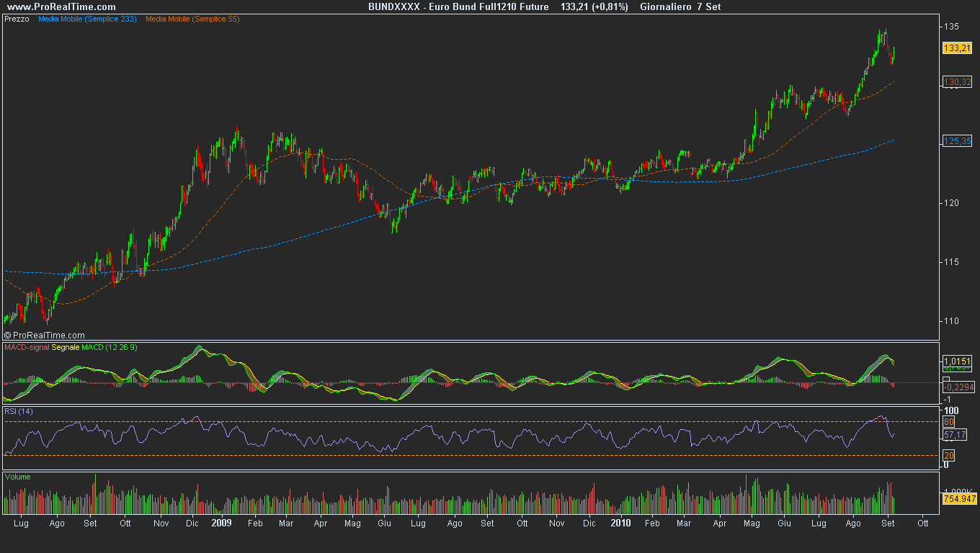
Task: Click the yellow 133,21 current price tag
Action: [958, 48]
